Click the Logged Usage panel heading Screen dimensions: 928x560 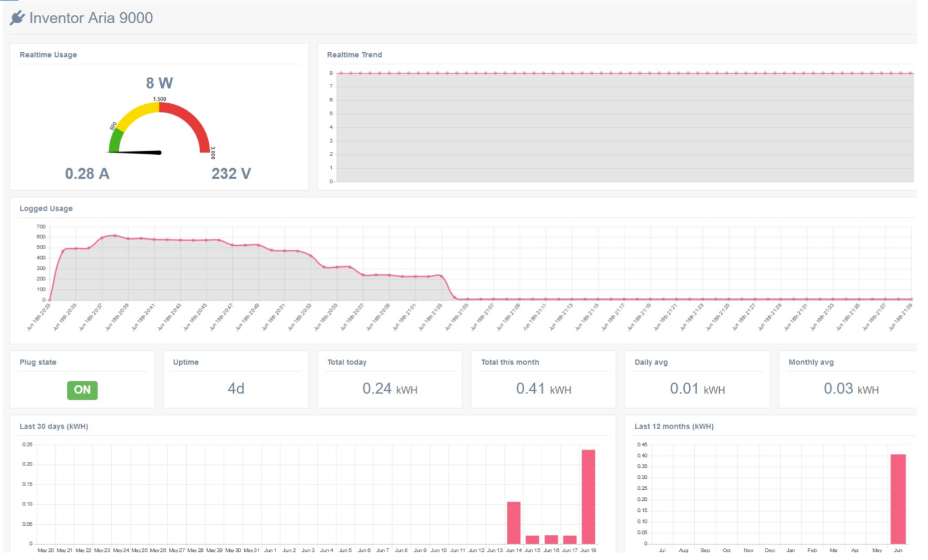(46, 209)
